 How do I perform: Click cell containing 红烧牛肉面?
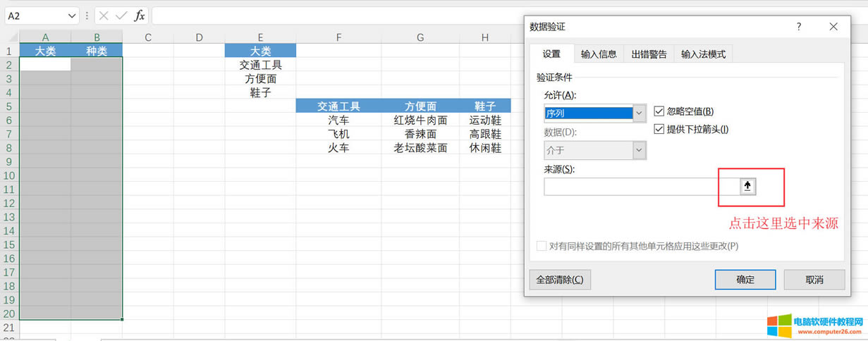[420, 120]
